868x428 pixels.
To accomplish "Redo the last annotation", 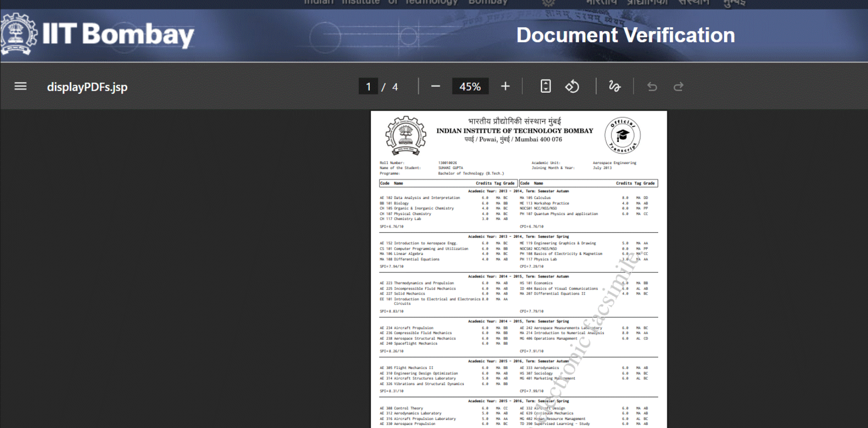I will (678, 87).
